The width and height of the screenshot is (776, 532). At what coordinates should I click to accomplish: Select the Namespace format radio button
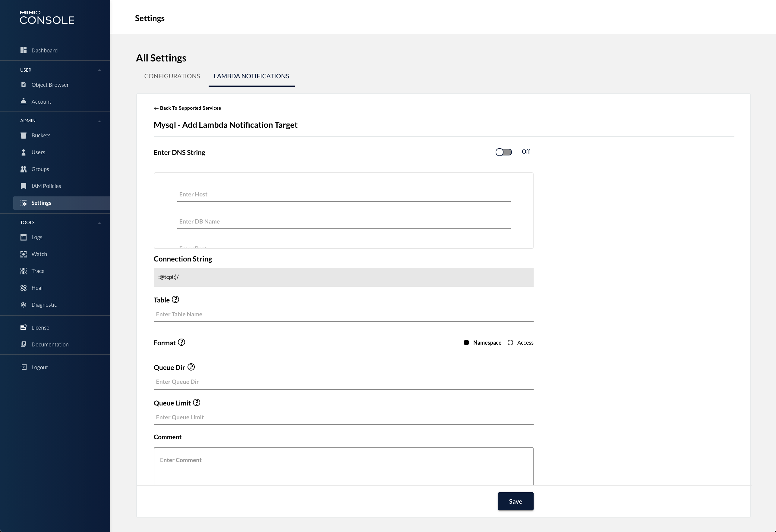pyautogui.click(x=466, y=343)
